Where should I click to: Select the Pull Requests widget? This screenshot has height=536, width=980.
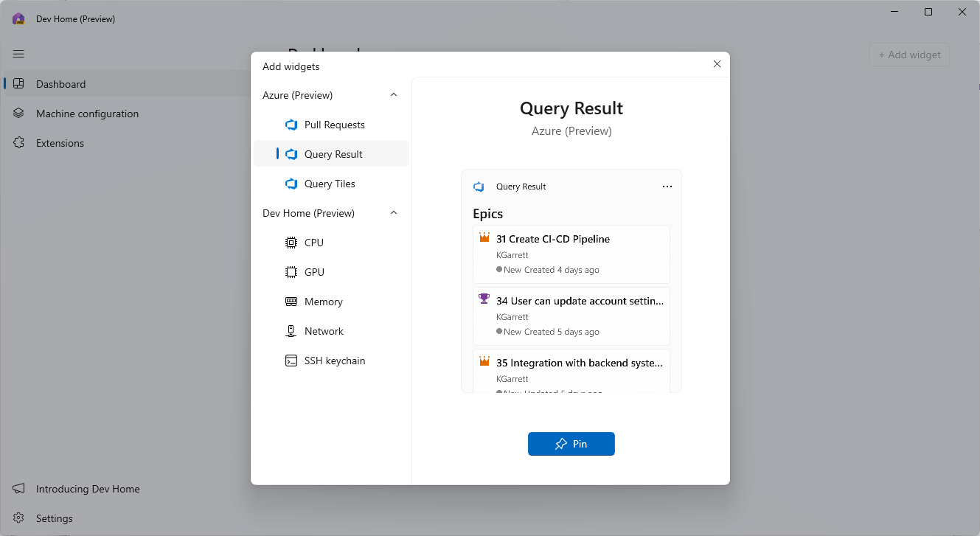coord(331,125)
